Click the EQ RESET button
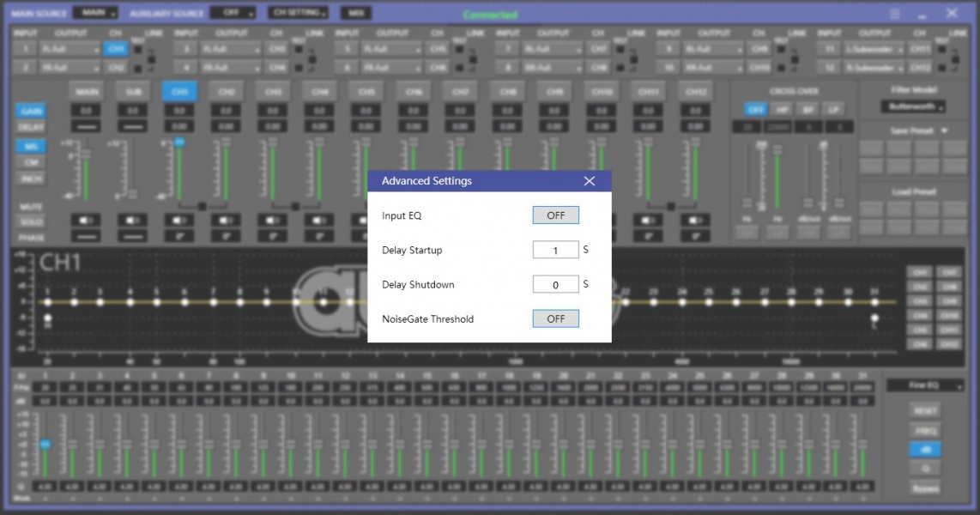The height and width of the screenshot is (515, 980). click(x=926, y=410)
